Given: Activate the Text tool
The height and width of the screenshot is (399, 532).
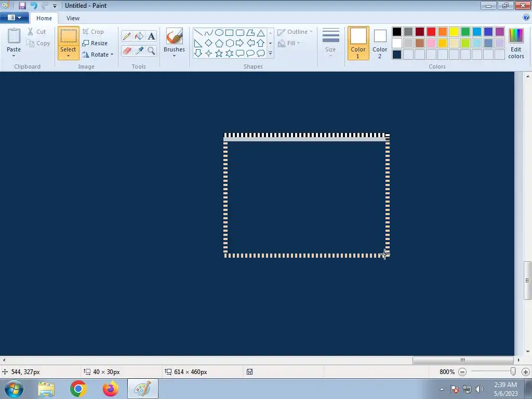Looking at the screenshot, I should tap(151, 36).
